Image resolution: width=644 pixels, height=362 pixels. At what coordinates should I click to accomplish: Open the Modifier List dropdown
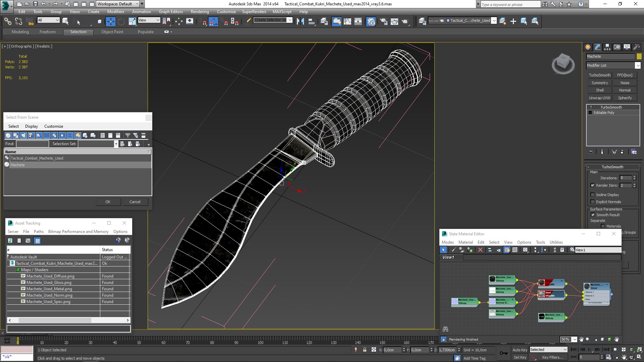tap(637, 65)
